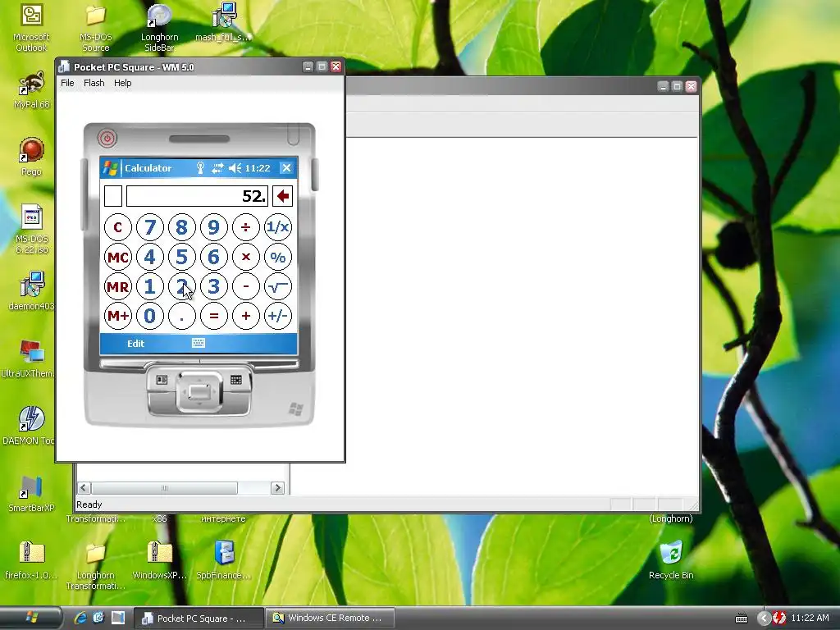This screenshot has height=630, width=840.
Task: Open the Edit softkey menu
Action: 135,344
